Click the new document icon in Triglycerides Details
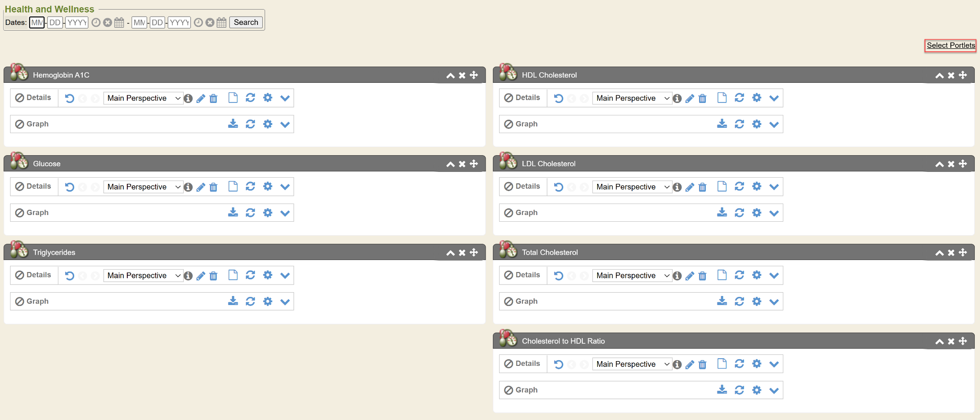The image size is (980, 420). pyautogui.click(x=233, y=275)
